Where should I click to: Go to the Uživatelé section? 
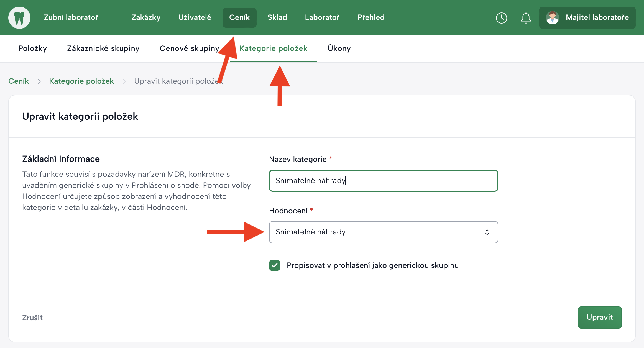(195, 17)
